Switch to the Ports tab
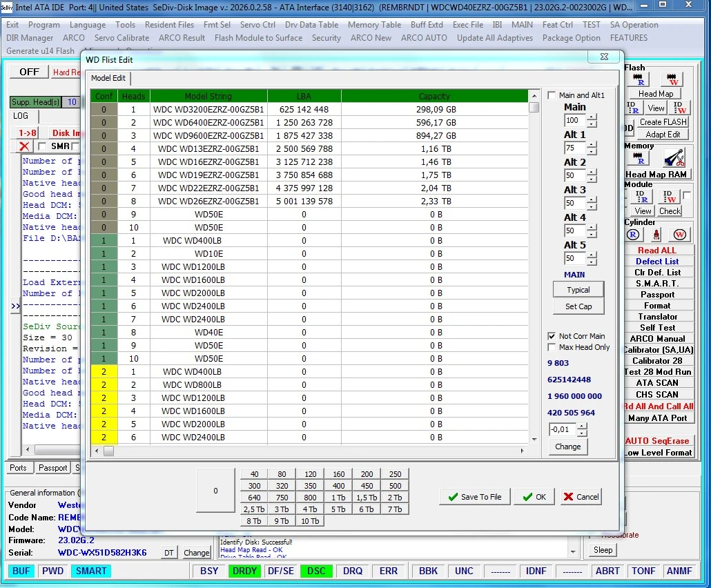 click(x=18, y=468)
